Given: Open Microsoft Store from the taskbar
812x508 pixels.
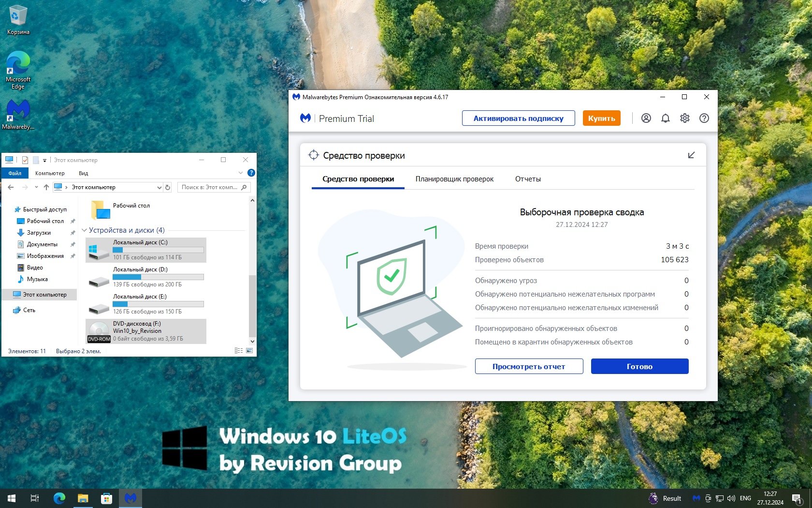Looking at the screenshot, I should click(x=106, y=498).
